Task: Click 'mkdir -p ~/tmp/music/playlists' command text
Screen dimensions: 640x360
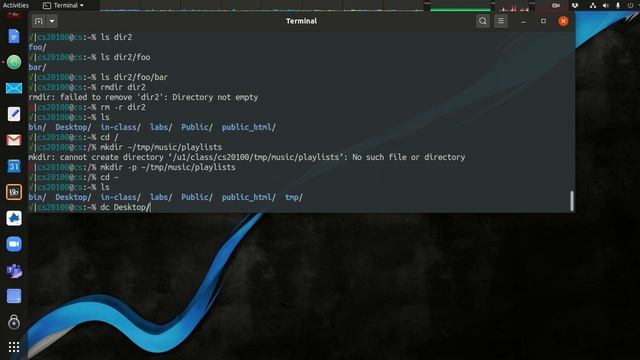Action: tap(168, 167)
